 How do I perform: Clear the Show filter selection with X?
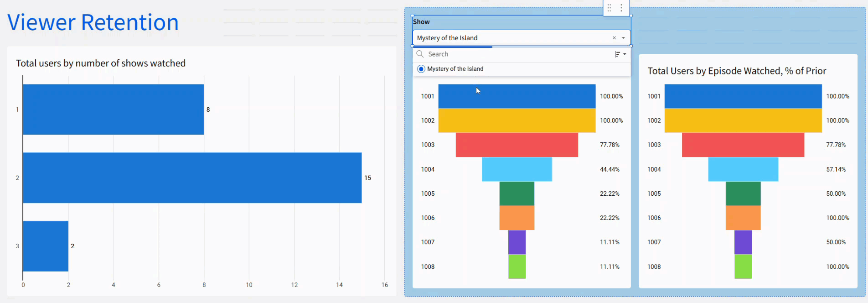click(614, 38)
